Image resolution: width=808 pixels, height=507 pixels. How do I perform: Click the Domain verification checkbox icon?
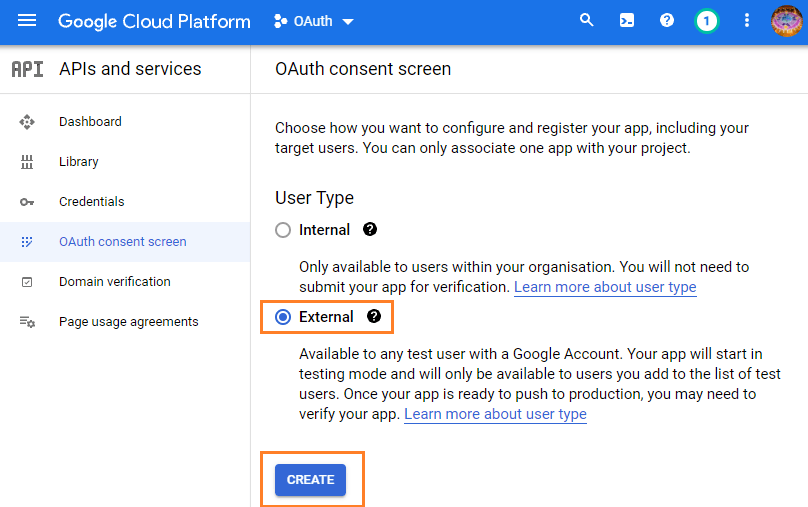(27, 282)
